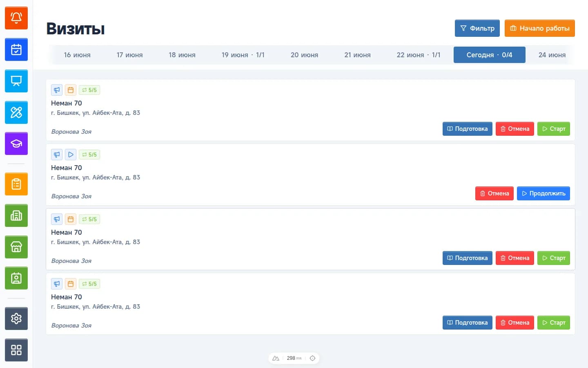The width and height of the screenshot is (588, 368).
Task: Click Старт on the third visit card
Action: click(x=554, y=258)
